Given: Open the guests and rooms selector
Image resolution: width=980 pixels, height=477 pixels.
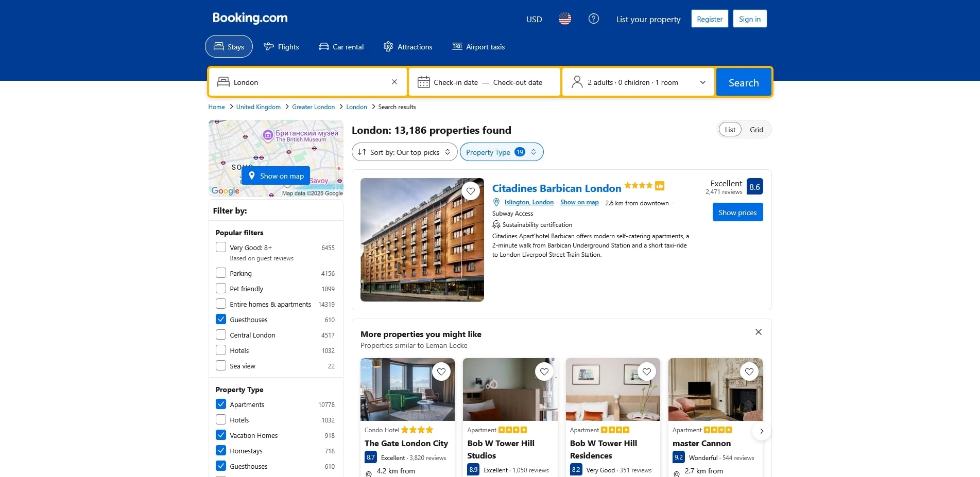Looking at the screenshot, I should (x=638, y=82).
